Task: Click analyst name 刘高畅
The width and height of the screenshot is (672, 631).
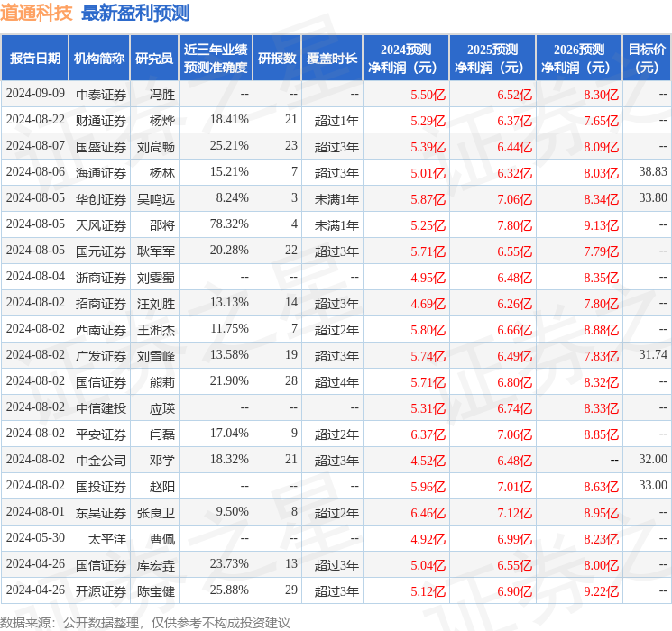Action: 156,147
